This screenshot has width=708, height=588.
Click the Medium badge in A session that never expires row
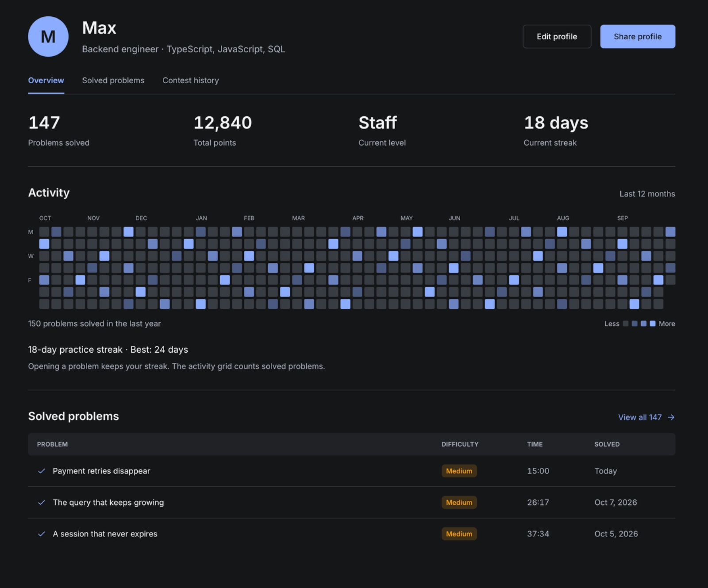point(459,534)
